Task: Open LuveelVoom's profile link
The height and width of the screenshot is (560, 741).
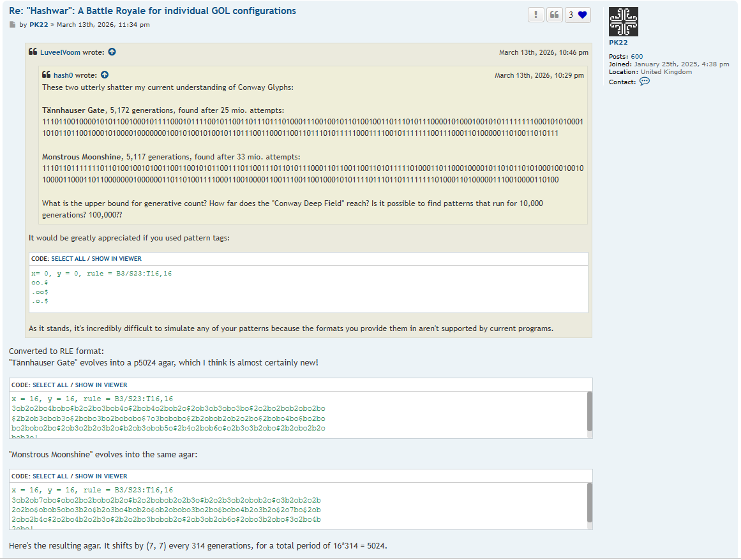Action: point(60,52)
